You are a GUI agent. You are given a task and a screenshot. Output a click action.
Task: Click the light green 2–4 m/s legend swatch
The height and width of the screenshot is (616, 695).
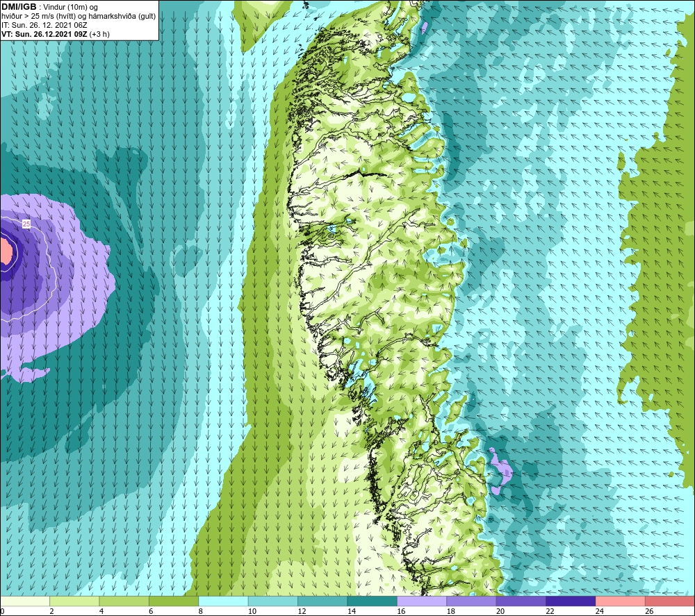point(74,601)
